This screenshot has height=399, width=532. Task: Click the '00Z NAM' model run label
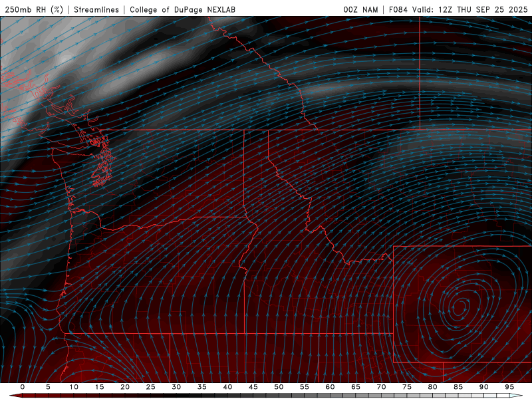tap(360, 9)
